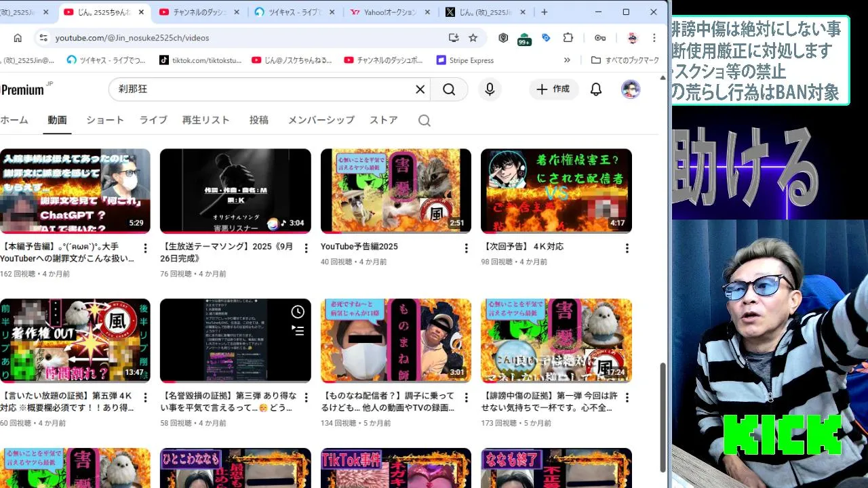Click the YouTube Premium logo
This screenshot has height=488, width=868.
pyautogui.click(x=26, y=89)
